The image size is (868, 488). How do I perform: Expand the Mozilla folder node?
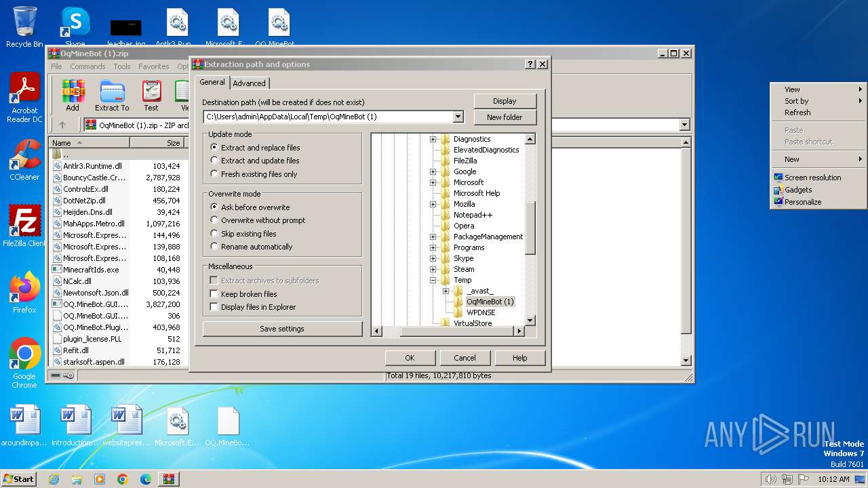pyautogui.click(x=433, y=204)
